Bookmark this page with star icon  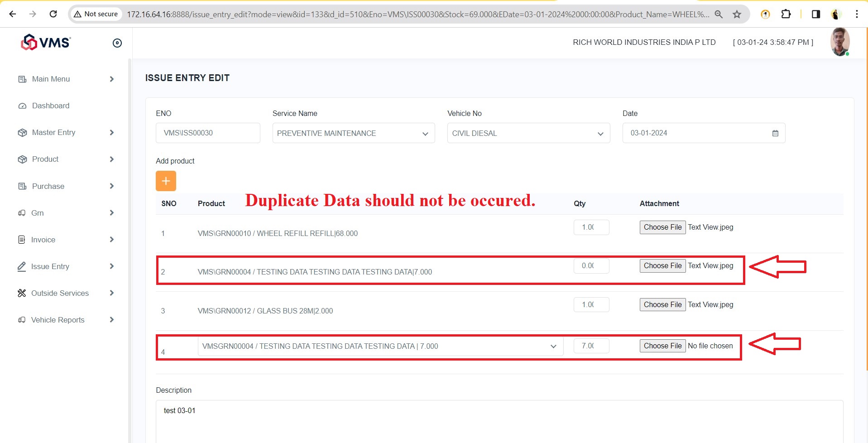pyautogui.click(x=737, y=14)
